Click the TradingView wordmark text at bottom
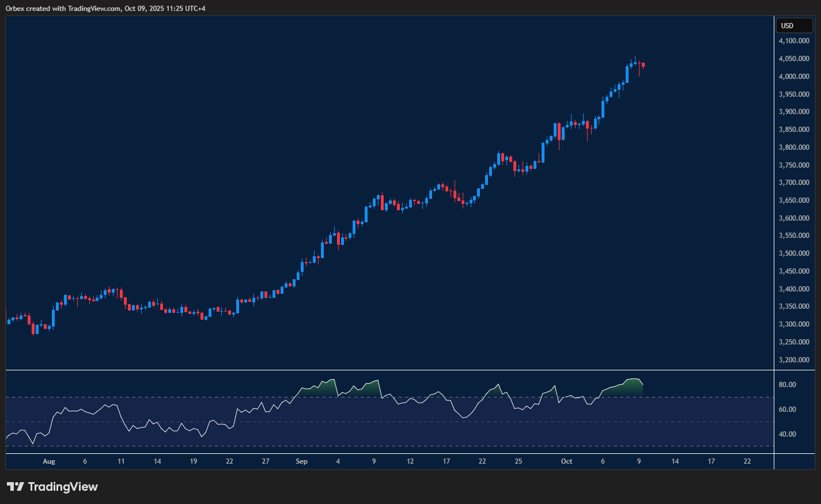Viewport: 821px width, 504px height. (63, 487)
